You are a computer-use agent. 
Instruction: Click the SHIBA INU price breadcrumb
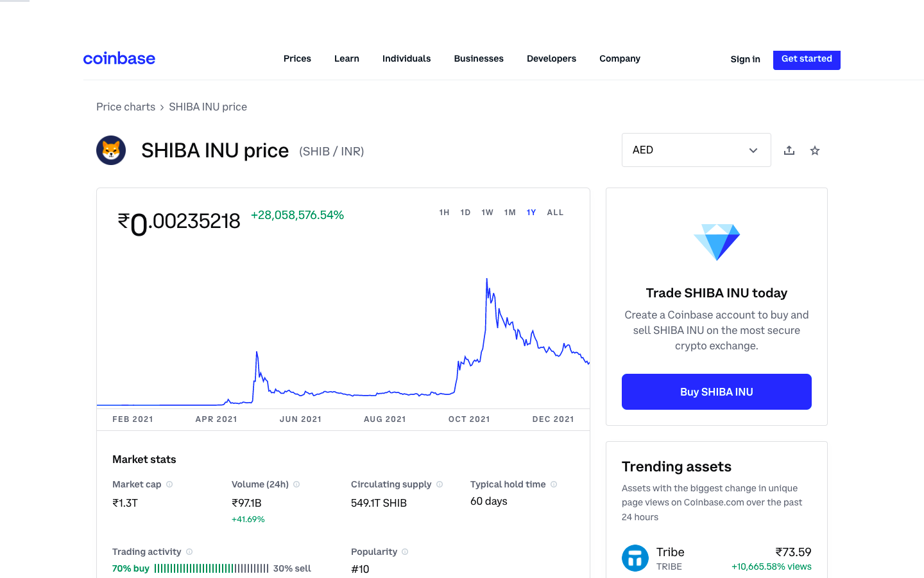point(208,107)
